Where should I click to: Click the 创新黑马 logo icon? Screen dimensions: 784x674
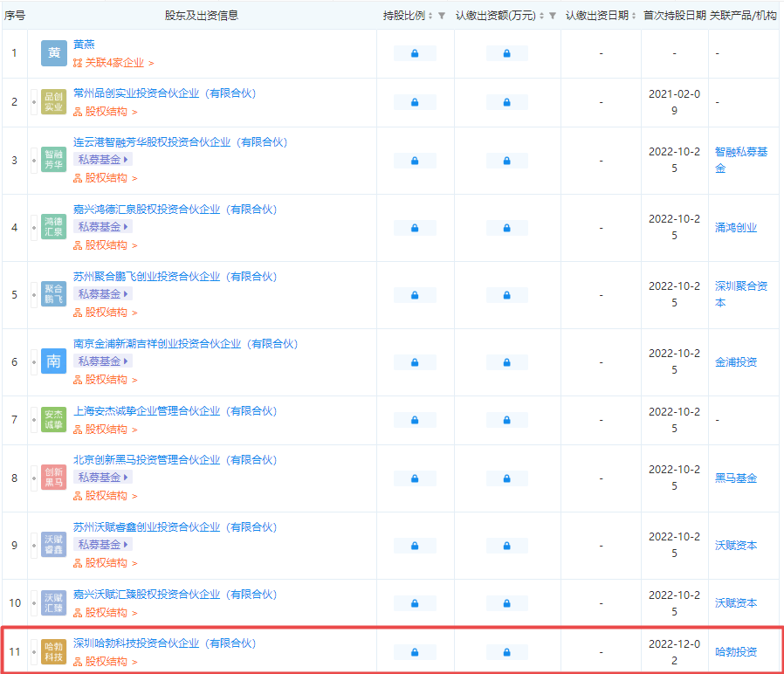pos(53,478)
